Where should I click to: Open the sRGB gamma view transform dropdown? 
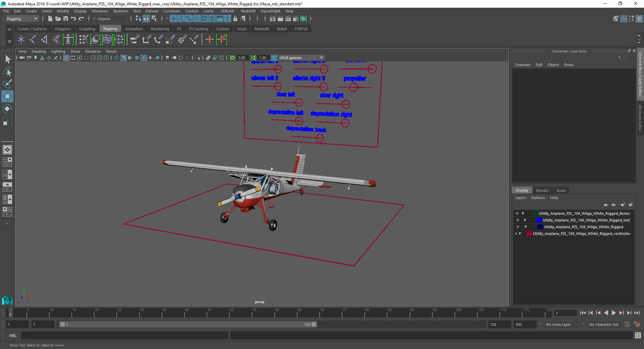[301, 58]
